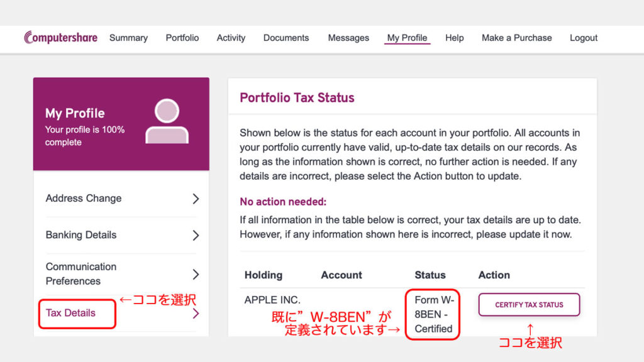
Task: Log out using Logout link
Action: [x=583, y=38]
